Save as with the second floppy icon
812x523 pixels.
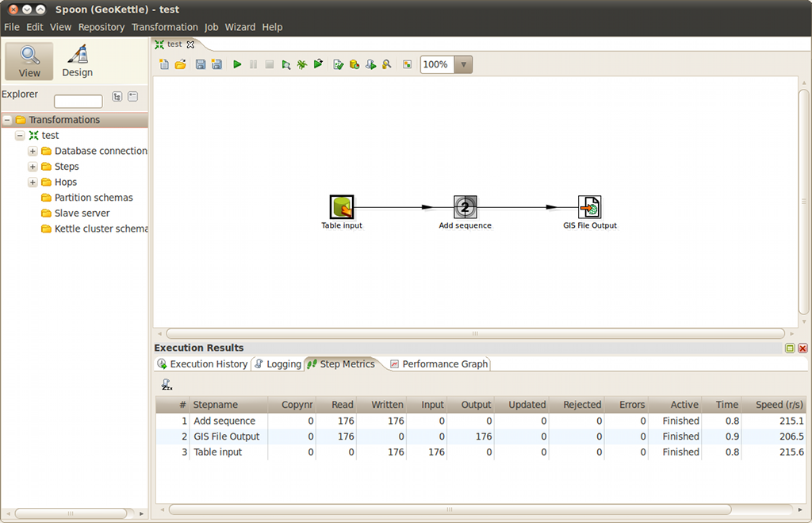coord(216,64)
